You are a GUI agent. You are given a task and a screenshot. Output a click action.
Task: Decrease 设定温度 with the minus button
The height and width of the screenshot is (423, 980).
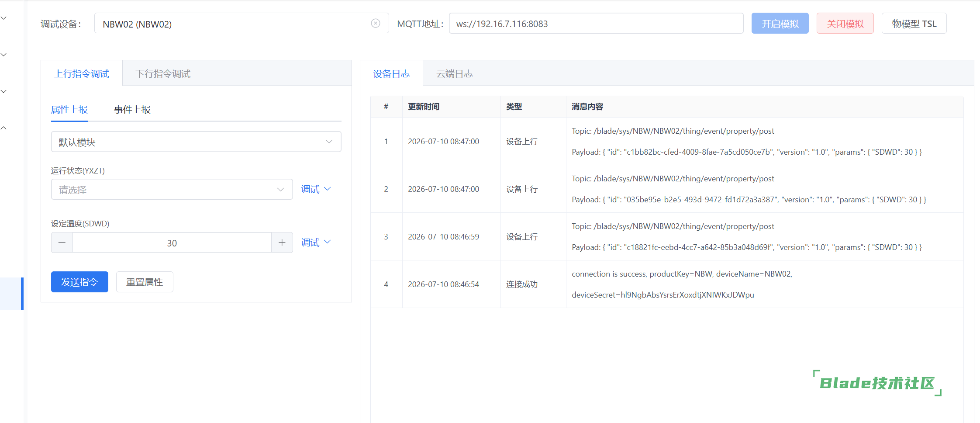(62, 243)
